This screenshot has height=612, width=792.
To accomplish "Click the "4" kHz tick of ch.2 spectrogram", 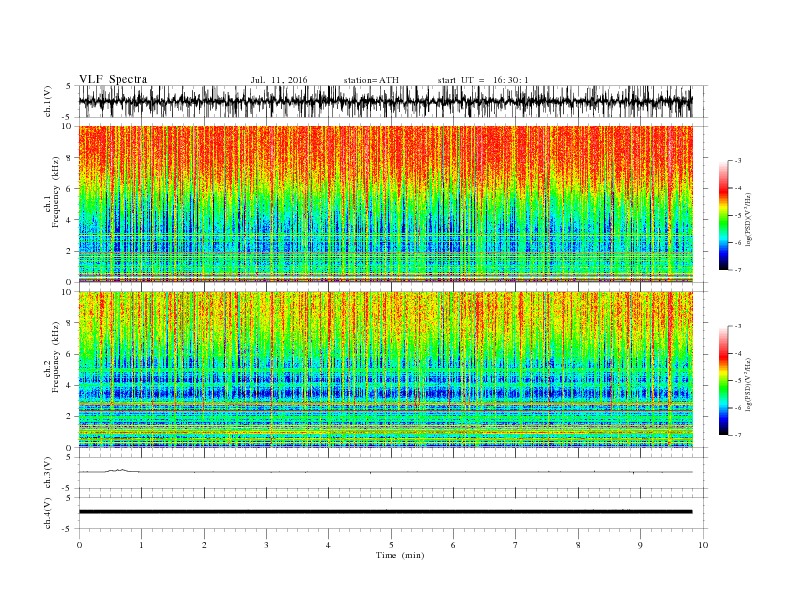I will click(x=70, y=385).
